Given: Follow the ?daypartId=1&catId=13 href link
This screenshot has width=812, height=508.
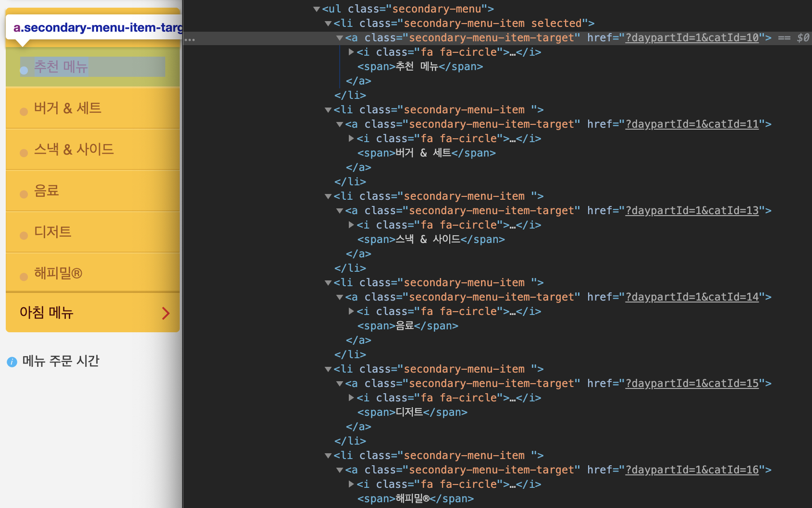Looking at the screenshot, I should pos(692,211).
